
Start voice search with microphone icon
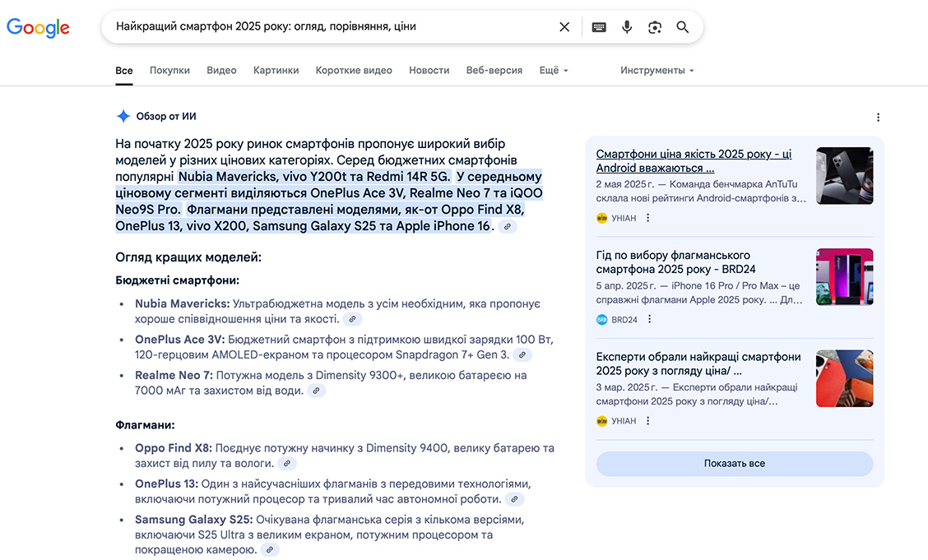tap(627, 26)
